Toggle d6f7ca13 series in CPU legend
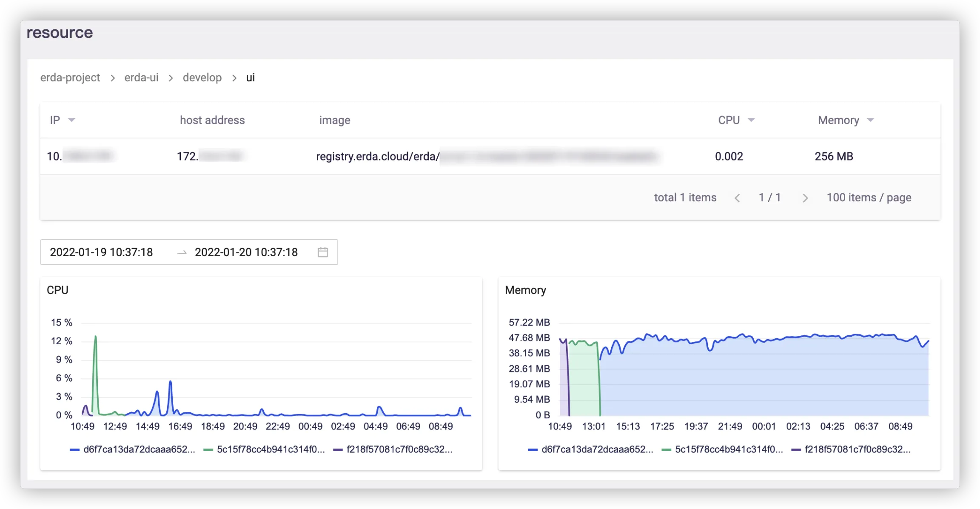Viewport: 980px width, 509px height. pyautogui.click(x=132, y=449)
